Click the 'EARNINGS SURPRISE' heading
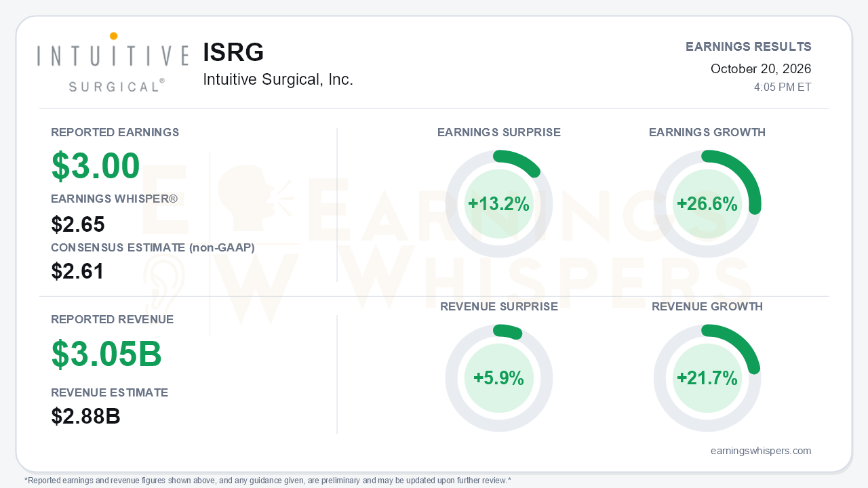 499,132
